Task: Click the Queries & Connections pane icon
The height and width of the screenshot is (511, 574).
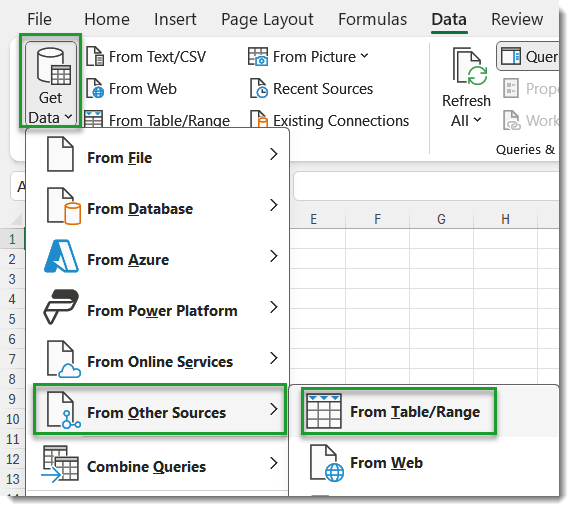Action: (511, 56)
